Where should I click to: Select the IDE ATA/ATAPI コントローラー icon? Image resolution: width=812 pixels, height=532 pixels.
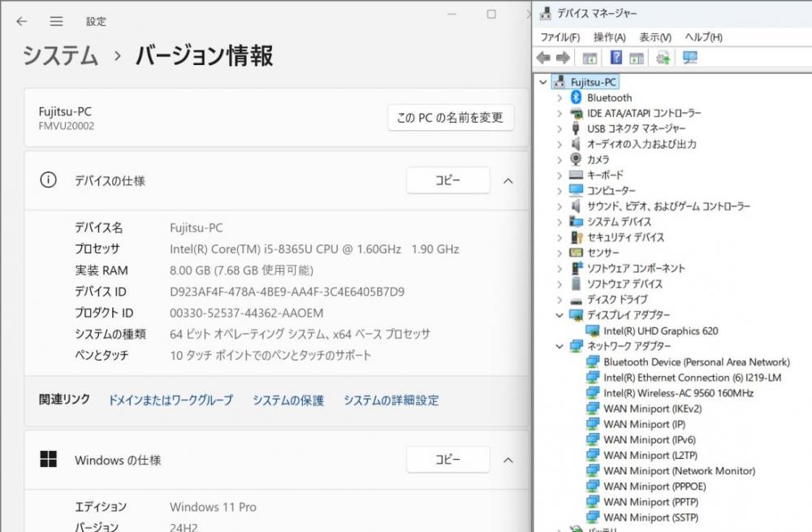coord(576,113)
